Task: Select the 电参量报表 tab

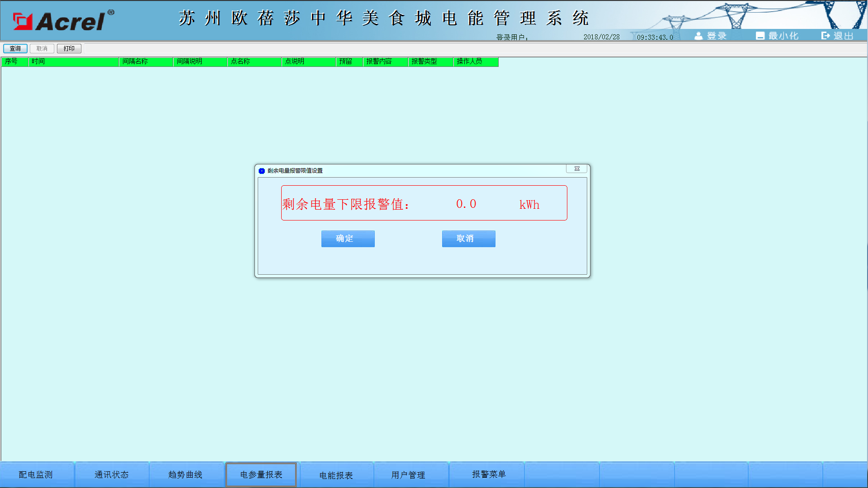Action: click(x=261, y=474)
